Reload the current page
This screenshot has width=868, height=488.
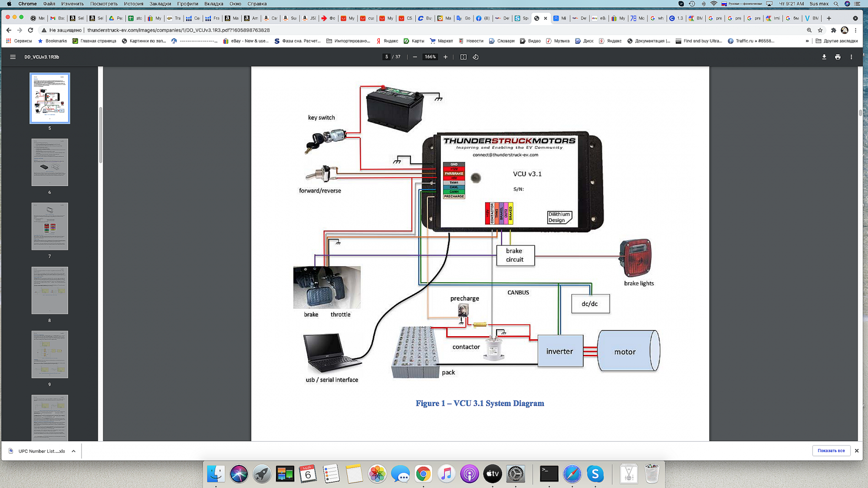(30, 30)
